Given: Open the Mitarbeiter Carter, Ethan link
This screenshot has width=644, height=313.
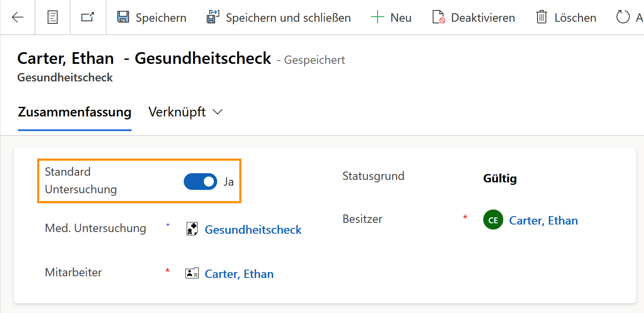Looking at the screenshot, I should click(239, 274).
